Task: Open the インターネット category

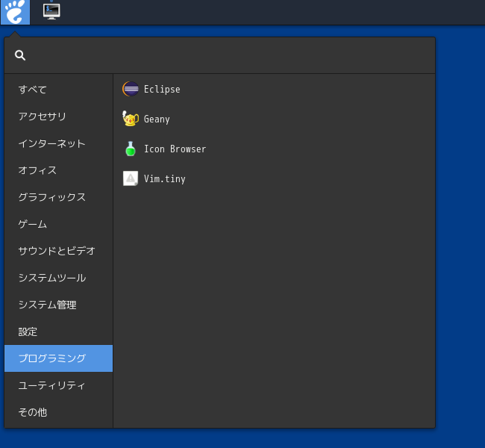Action: (59, 143)
